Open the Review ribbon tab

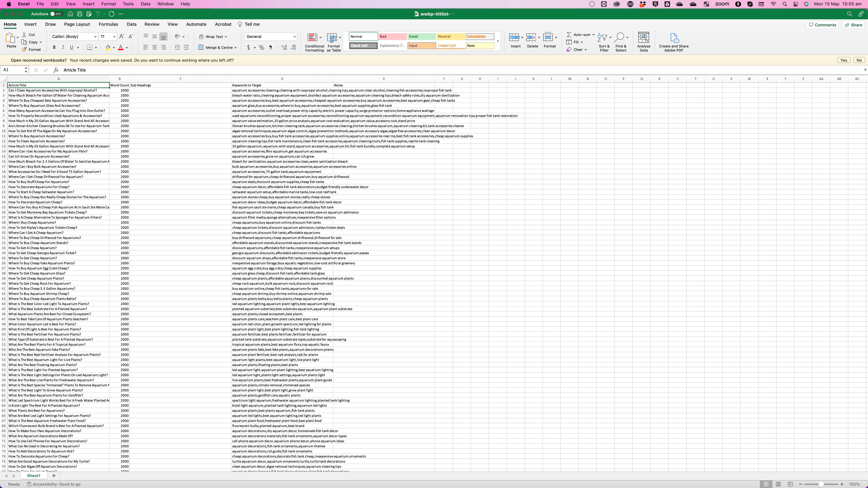152,24
